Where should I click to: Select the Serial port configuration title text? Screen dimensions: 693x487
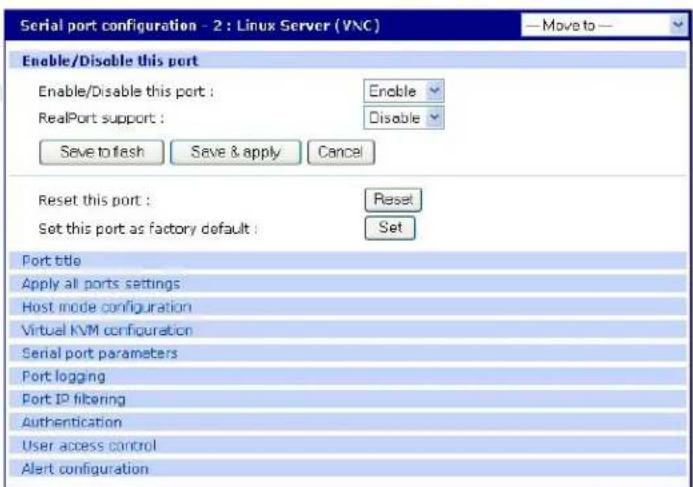click(200, 25)
